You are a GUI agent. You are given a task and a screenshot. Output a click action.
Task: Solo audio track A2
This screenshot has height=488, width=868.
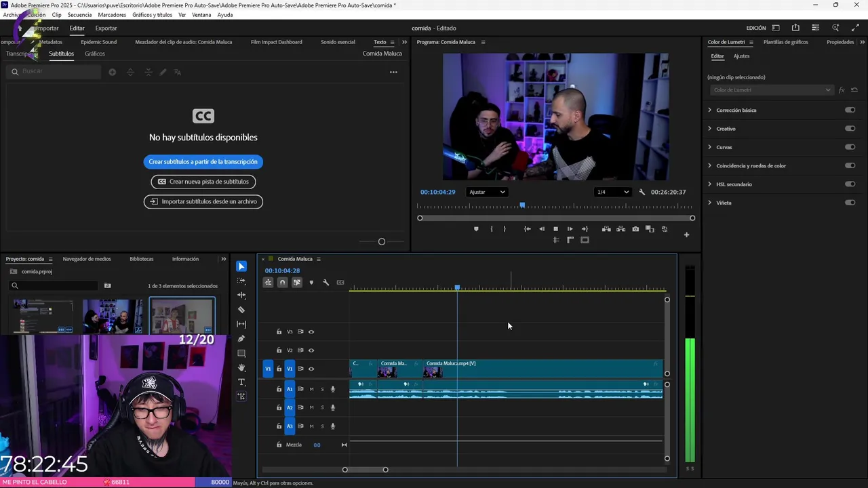click(x=322, y=407)
